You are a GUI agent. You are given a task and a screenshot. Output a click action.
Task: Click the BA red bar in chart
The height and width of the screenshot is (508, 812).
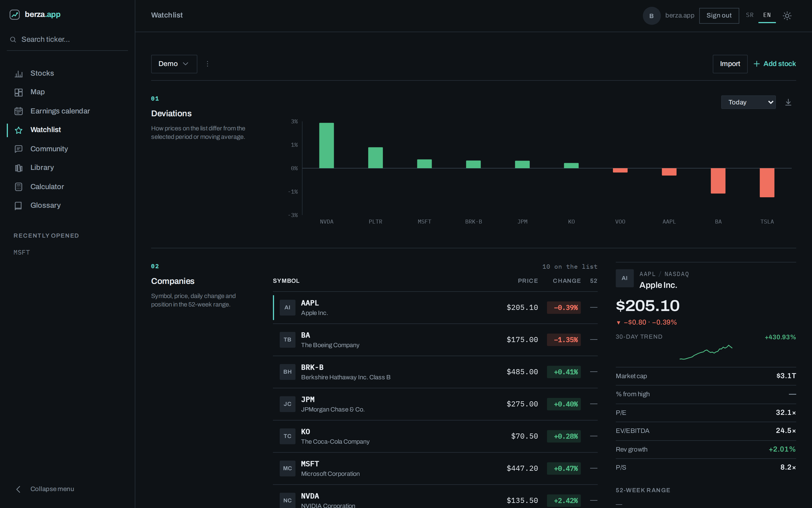pos(718,181)
